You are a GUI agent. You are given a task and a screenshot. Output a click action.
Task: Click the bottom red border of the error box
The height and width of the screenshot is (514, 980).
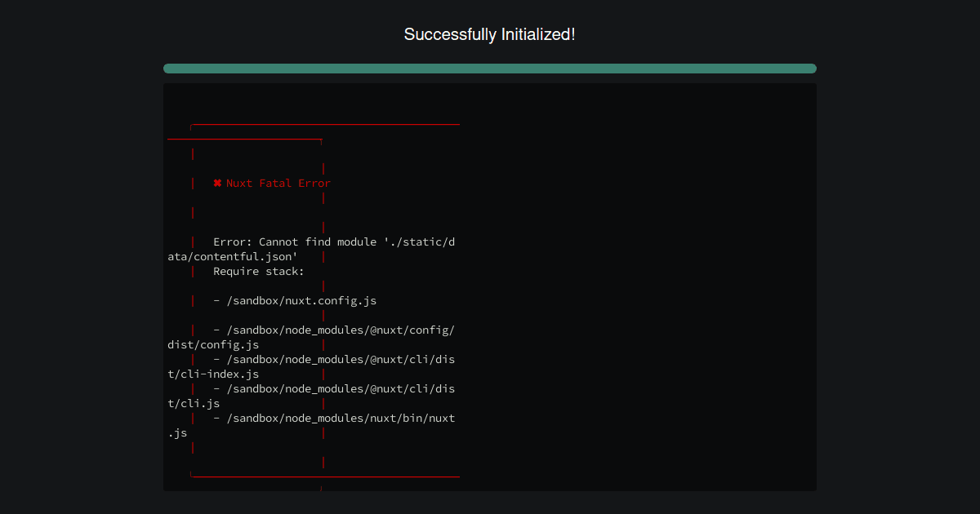pos(325,476)
